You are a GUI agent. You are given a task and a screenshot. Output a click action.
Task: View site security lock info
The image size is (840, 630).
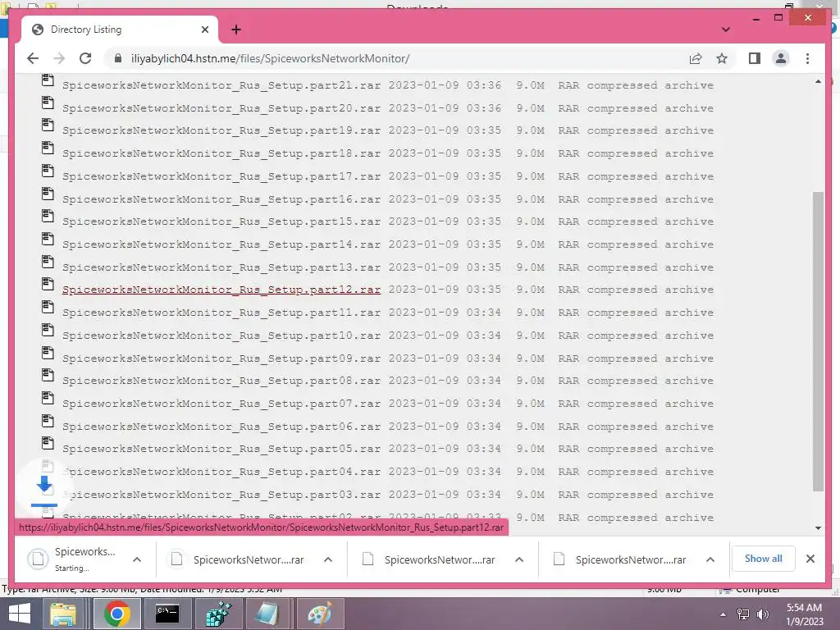click(x=118, y=58)
